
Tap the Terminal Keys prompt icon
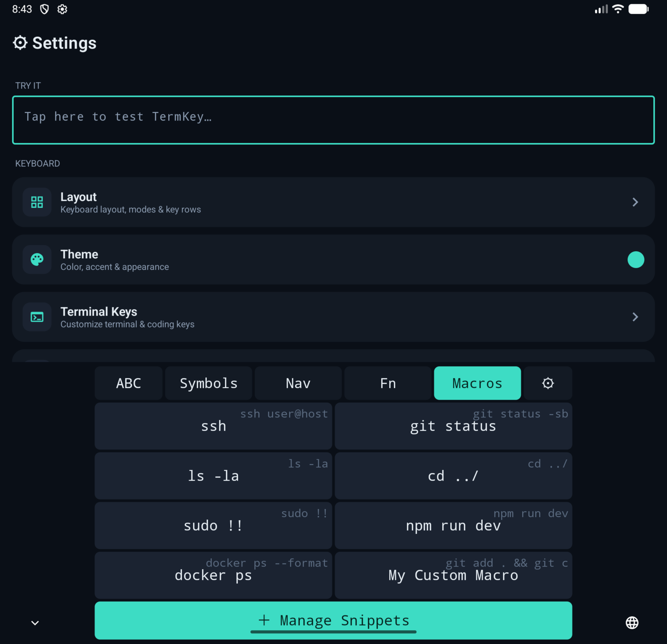(37, 317)
